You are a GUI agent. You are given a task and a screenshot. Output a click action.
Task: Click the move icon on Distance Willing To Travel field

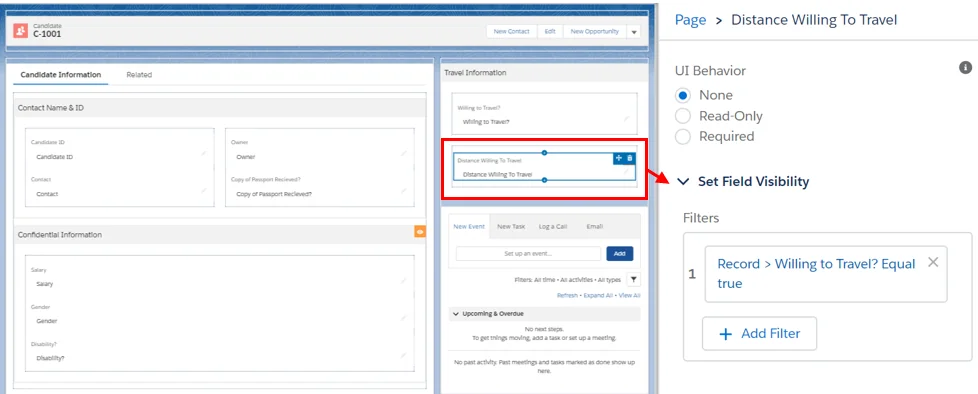pyautogui.click(x=619, y=158)
